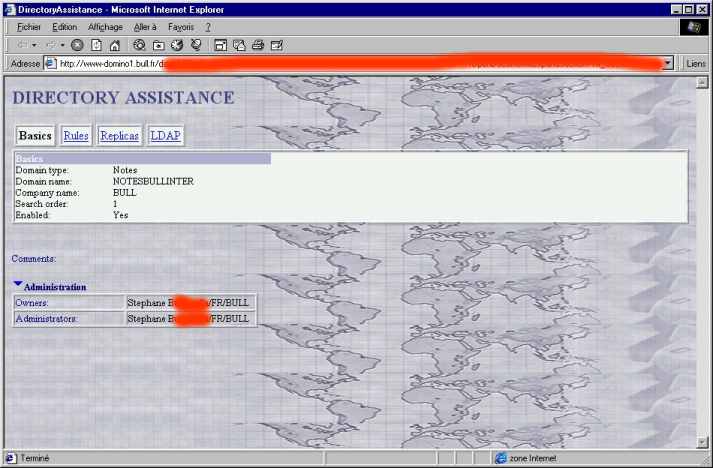The image size is (713, 468).
Task: Open the Back history dropdown arrow
Action: [x=34, y=45]
